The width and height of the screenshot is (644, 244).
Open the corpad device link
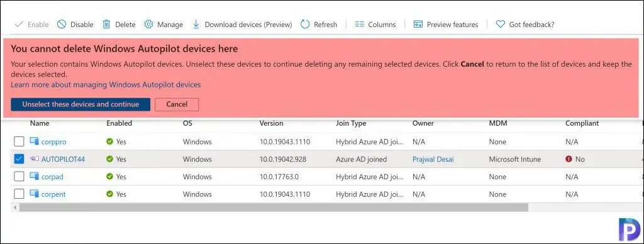coord(52,177)
